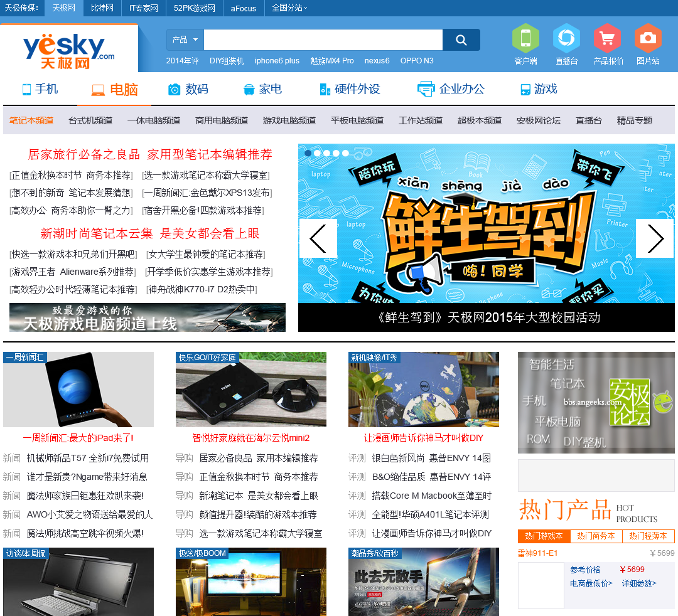The height and width of the screenshot is (616, 678).
Task: Select the first carousel dot indicator
Action: [308, 153]
